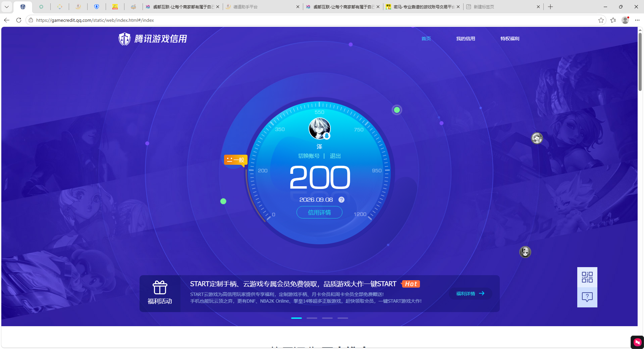Click the floating skull avatar lower right

pyautogui.click(x=525, y=252)
